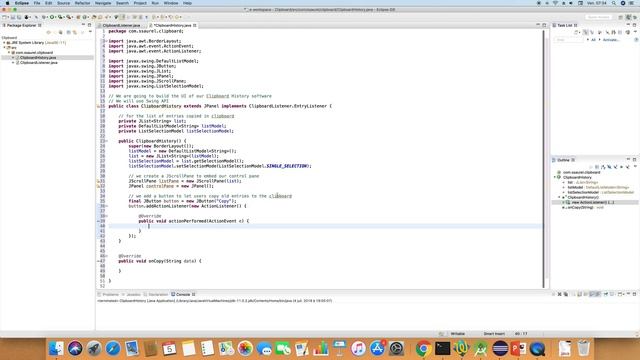The image size is (640, 360).
Task: Collapse ClipboardHistory() constructor node in Outline
Action: [x=559, y=197]
